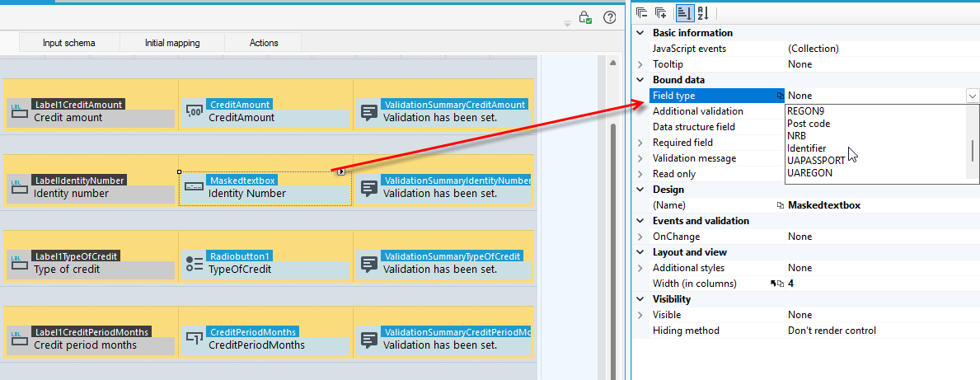The image size is (980, 380).
Task: Open smart tag arrow on Maskedtextbox
Action: [341, 171]
